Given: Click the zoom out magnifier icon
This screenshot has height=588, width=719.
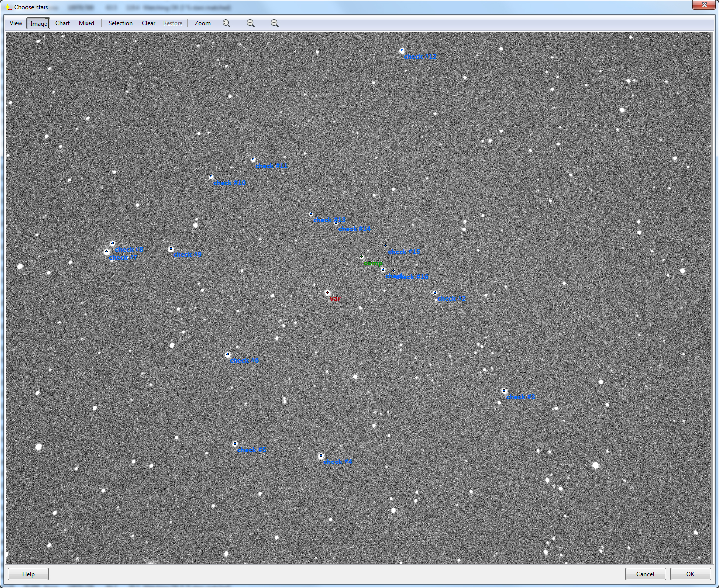Looking at the screenshot, I should tap(251, 23).
